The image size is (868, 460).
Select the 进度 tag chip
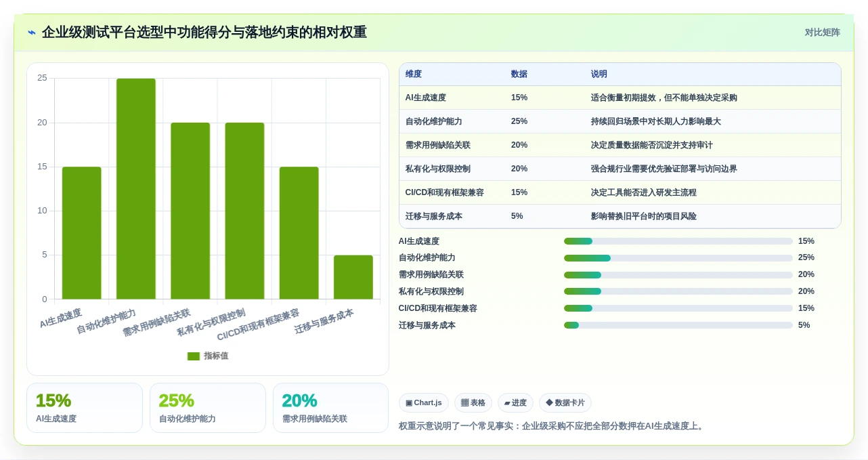pyautogui.click(x=515, y=403)
